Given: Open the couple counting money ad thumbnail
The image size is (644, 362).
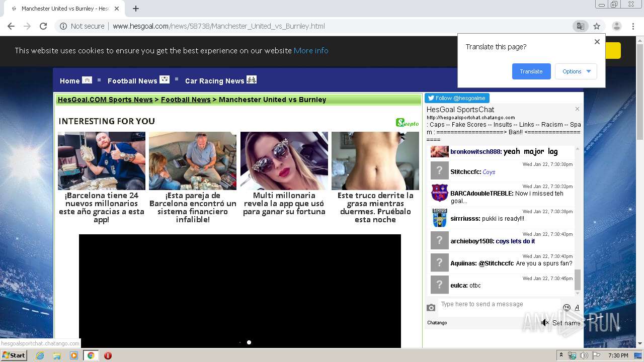Looking at the screenshot, I should (193, 161).
